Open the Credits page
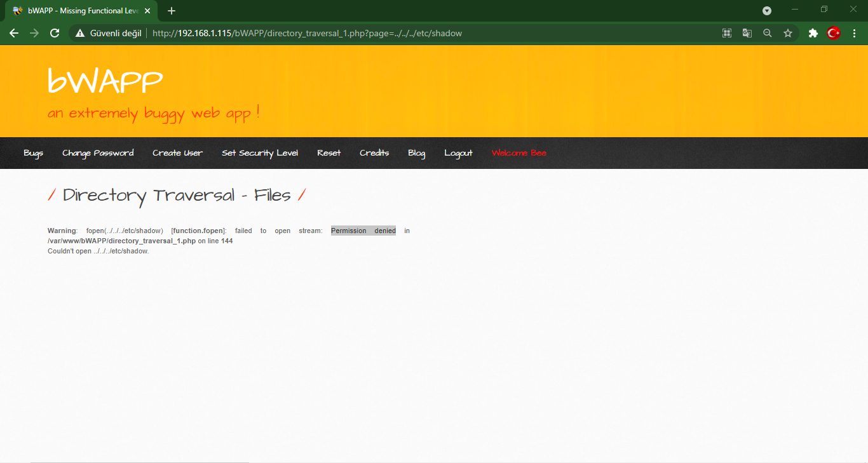Viewport: 868px width, 463px height. [x=374, y=153]
